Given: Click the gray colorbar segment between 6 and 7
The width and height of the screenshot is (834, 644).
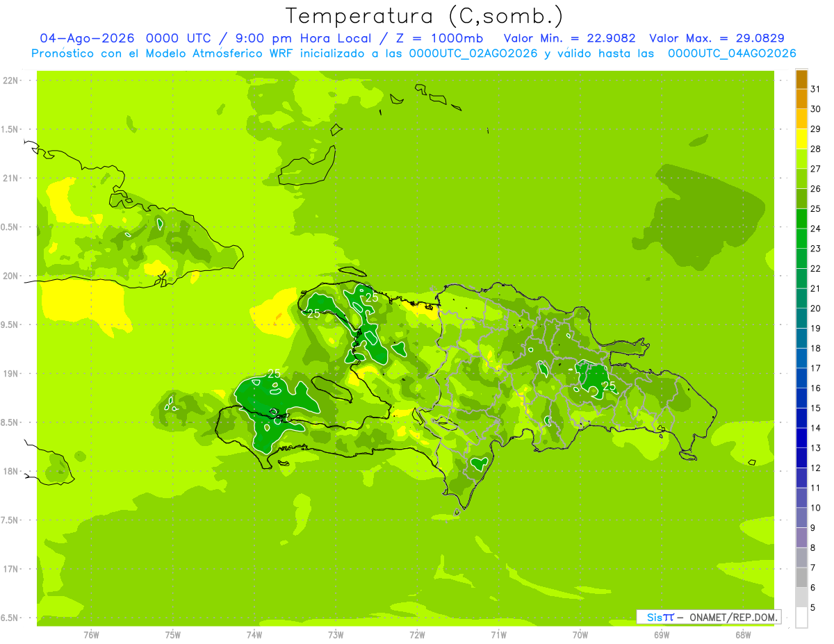Looking at the screenshot, I should pyautogui.click(x=801, y=577).
